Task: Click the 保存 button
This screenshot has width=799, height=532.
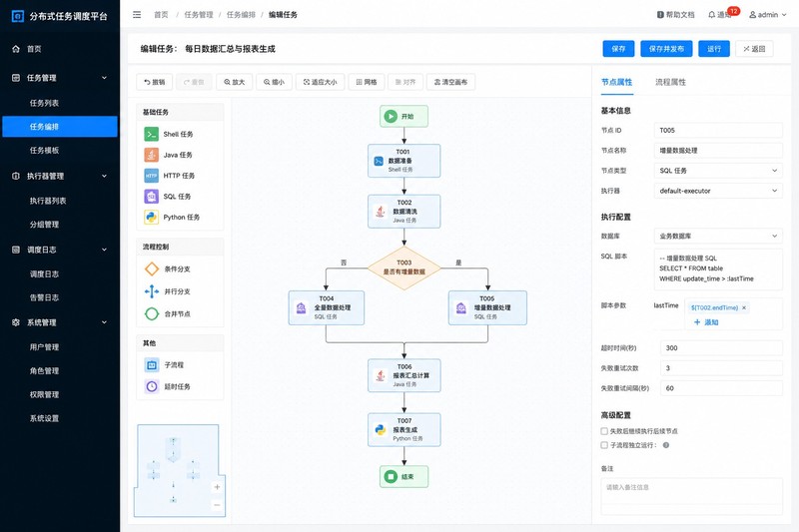Action: click(x=618, y=49)
